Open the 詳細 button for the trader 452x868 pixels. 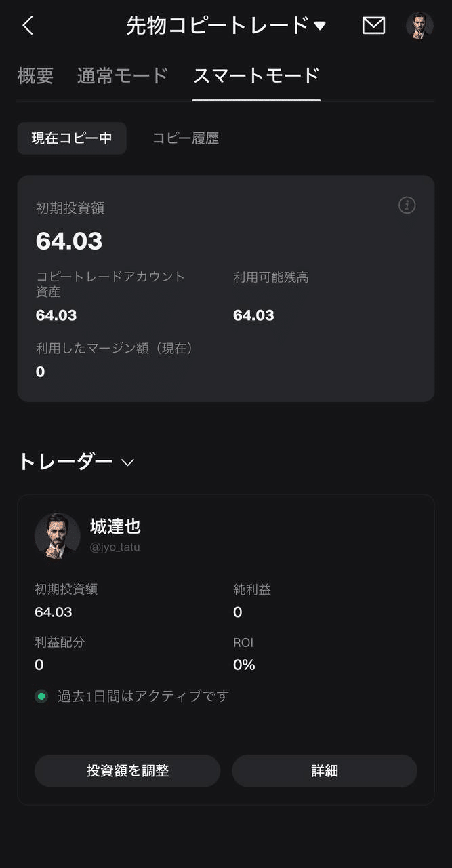point(325,771)
